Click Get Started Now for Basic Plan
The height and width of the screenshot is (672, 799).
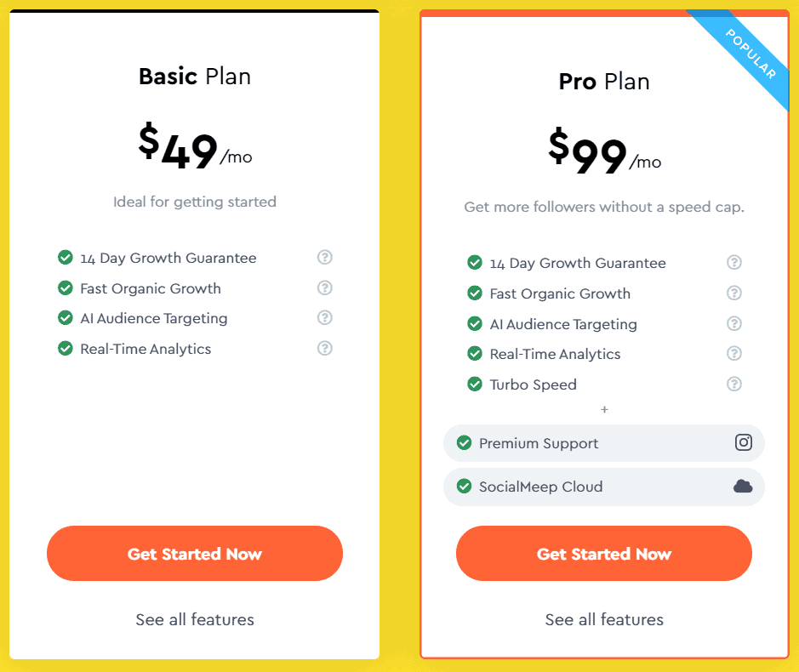pos(195,553)
